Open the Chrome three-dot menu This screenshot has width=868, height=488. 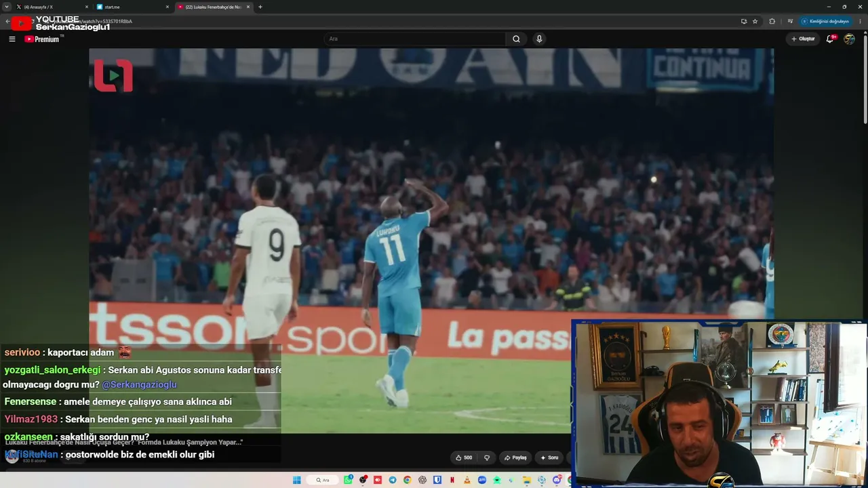click(x=860, y=21)
